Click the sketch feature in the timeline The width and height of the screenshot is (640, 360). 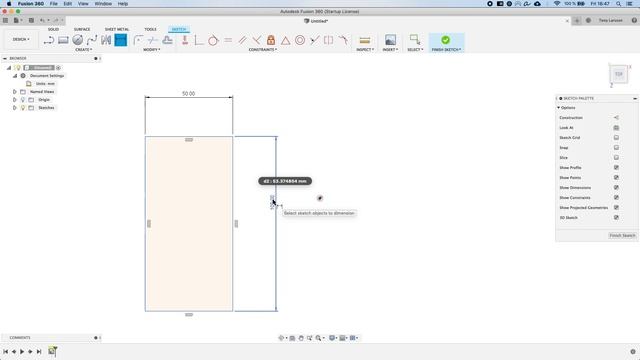point(52,351)
